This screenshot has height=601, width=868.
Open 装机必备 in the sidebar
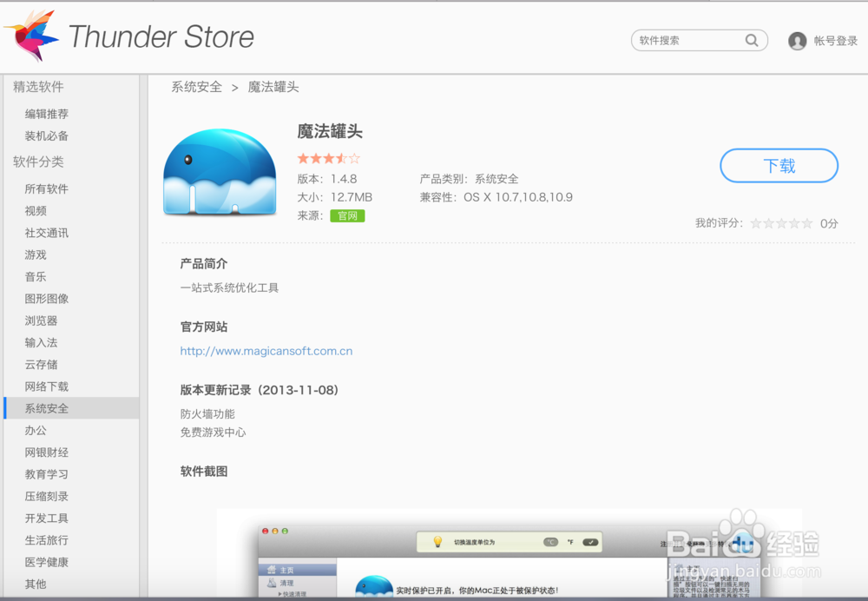(x=47, y=135)
